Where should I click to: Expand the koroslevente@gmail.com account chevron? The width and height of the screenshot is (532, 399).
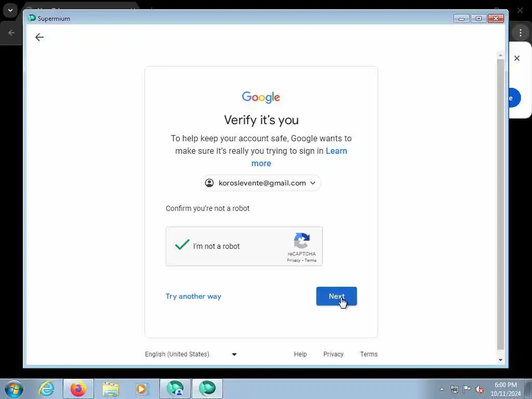point(313,183)
